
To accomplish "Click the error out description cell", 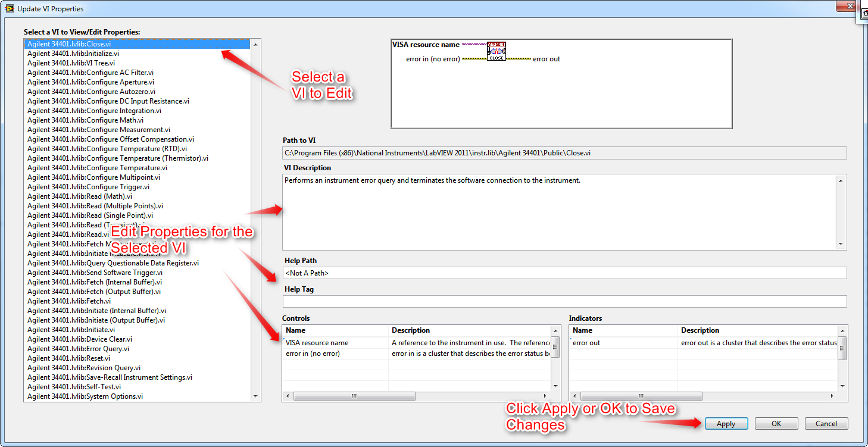I will (x=758, y=343).
